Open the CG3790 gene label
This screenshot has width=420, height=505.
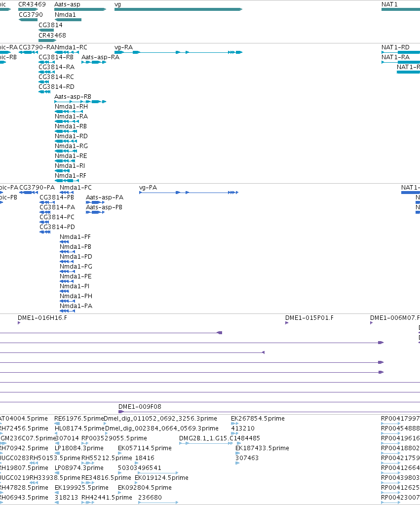[x=31, y=15]
